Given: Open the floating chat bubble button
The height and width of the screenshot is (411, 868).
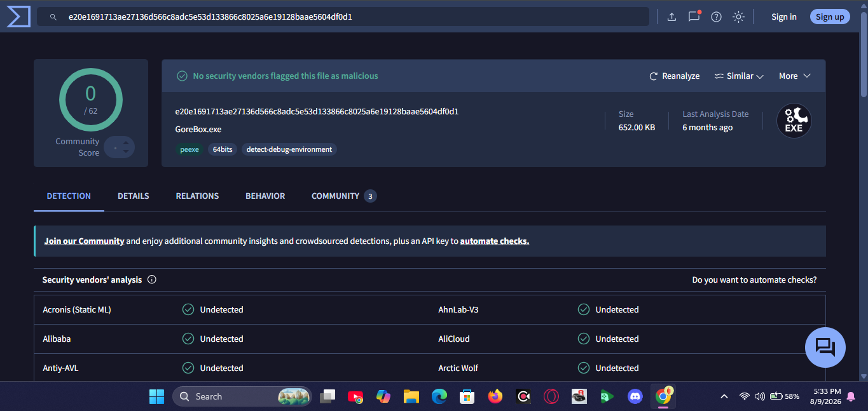Looking at the screenshot, I should click(x=825, y=347).
